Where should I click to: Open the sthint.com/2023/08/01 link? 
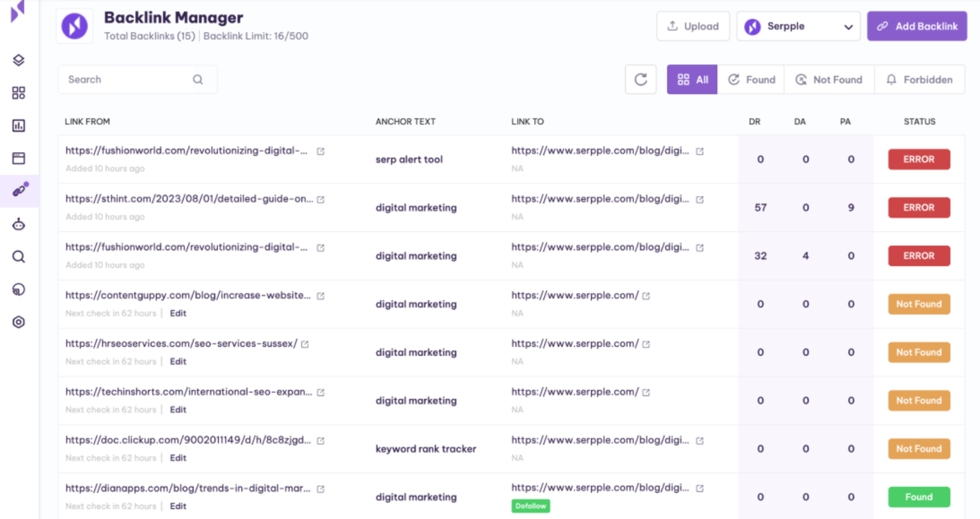click(x=189, y=199)
